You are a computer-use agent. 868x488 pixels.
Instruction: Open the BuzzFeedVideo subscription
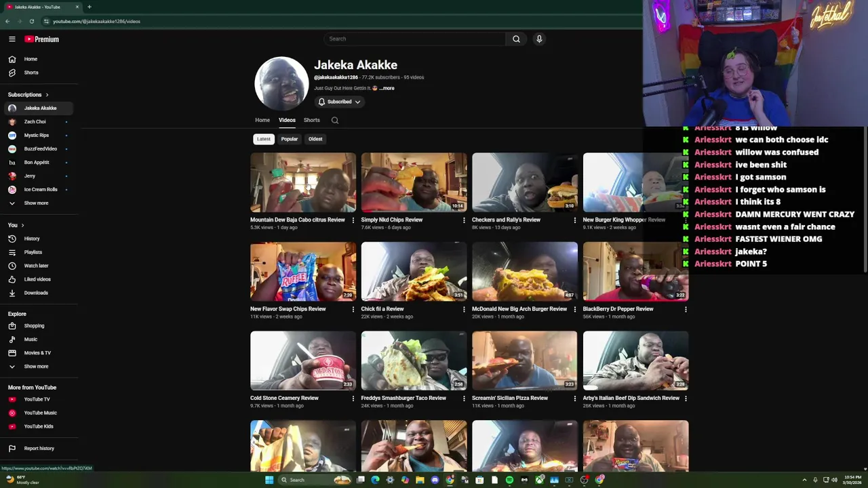click(40, 149)
